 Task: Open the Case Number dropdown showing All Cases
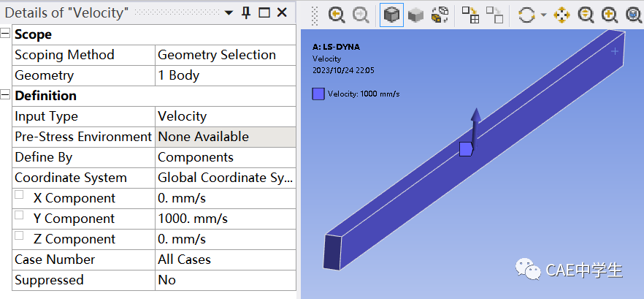coord(226,260)
